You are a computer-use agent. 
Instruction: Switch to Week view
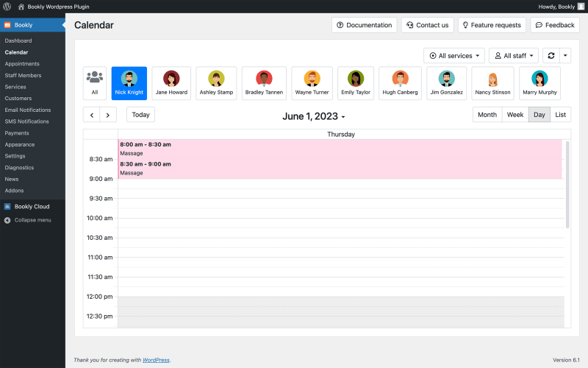click(515, 115)
